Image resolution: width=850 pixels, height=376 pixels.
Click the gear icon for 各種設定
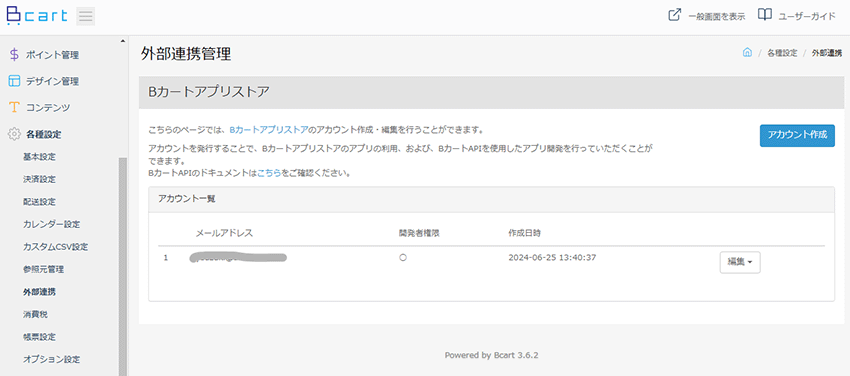(x=15, y=134)
